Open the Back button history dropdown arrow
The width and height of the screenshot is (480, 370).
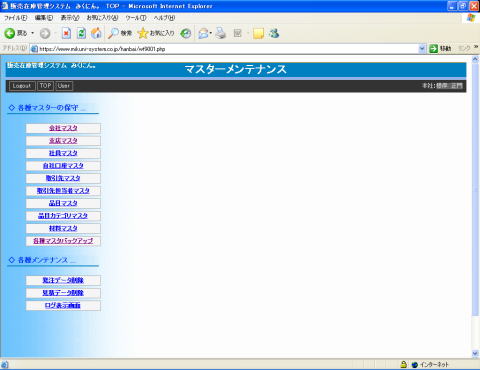pos(32,33)
